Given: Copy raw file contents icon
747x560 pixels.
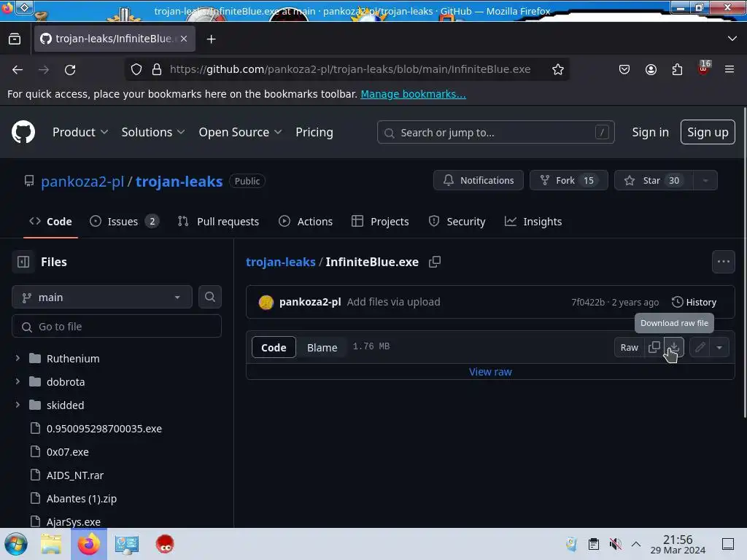Looking at the screenshot, I should click(x=654, y=347).
